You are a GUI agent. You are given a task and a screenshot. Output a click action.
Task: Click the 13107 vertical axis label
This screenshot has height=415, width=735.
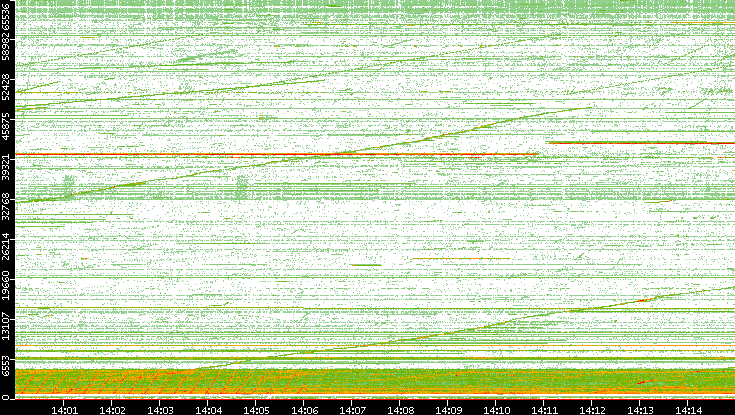(x=5, y=325)
